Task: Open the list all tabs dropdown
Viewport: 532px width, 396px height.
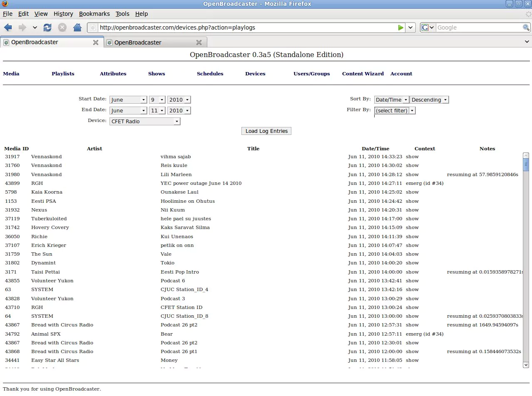Action: tap(527, 42)
